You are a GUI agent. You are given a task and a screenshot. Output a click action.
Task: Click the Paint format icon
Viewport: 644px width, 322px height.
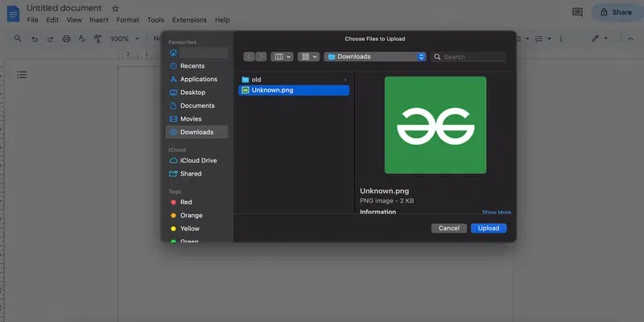pyautogui.click(x=97, y=39)
